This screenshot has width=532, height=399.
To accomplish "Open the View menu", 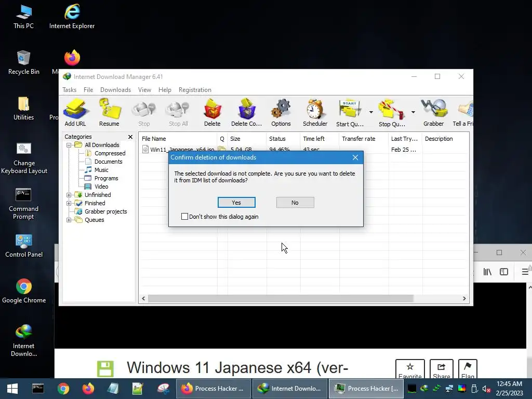I will pos(144,90).
